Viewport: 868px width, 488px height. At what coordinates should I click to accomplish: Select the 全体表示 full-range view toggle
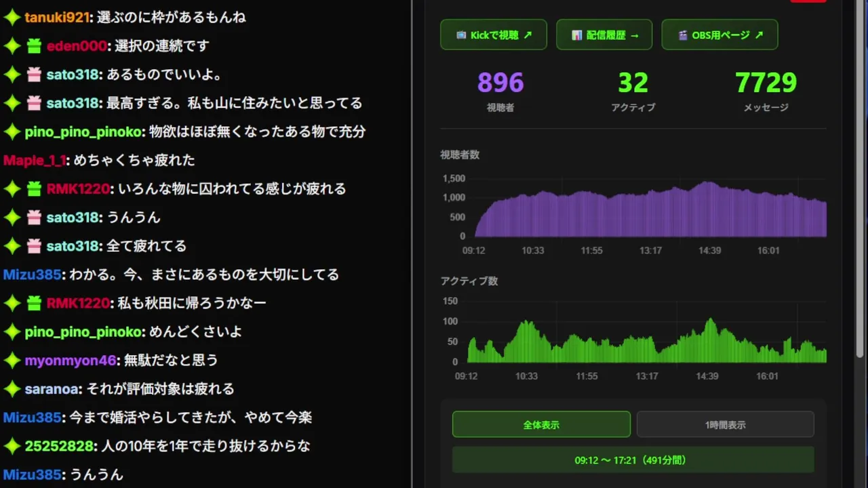coord(541,424)
